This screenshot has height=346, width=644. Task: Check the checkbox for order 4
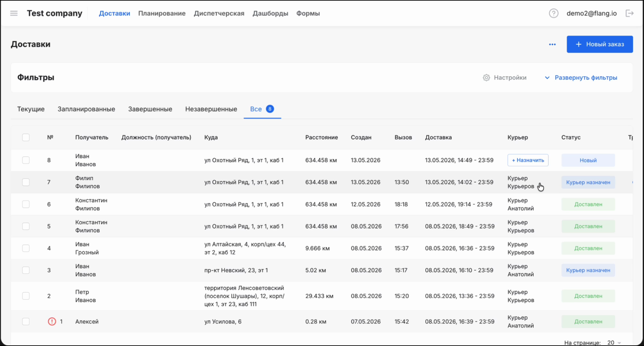pyautogui.click(x=26, y=248)
